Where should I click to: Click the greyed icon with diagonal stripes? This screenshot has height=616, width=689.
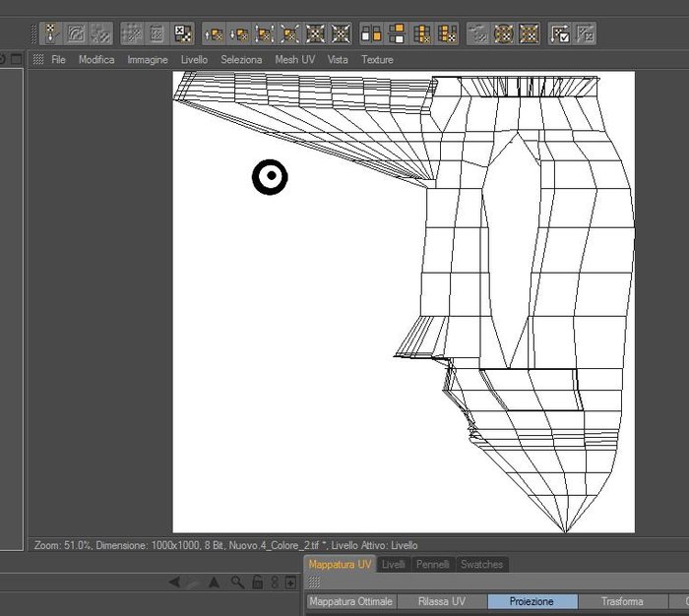coord(100,33)
